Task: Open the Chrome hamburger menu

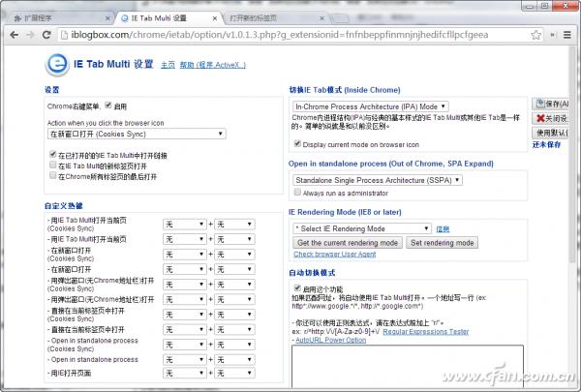Action: tap(566, 35)
